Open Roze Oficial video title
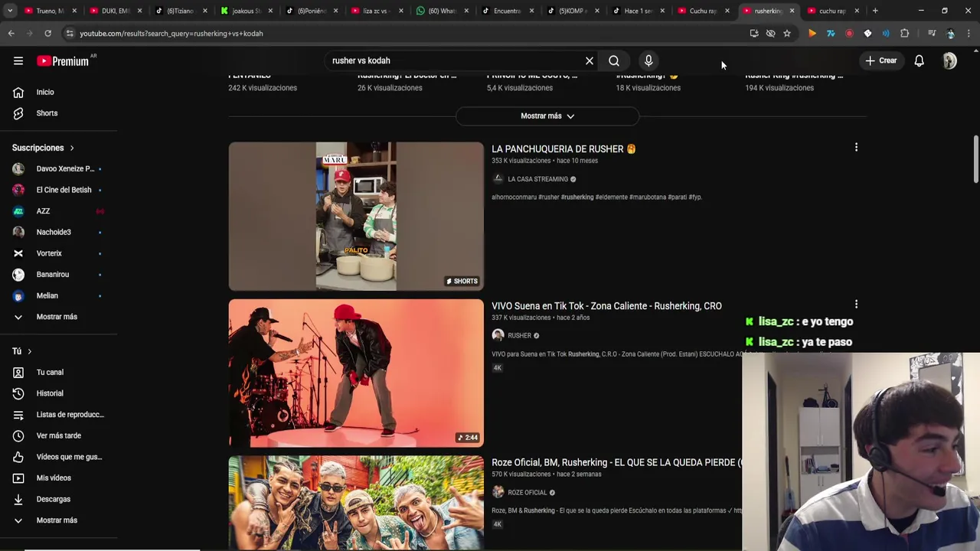Image resolution: width=980 pixels, height=551 pixels. [616, 463]
